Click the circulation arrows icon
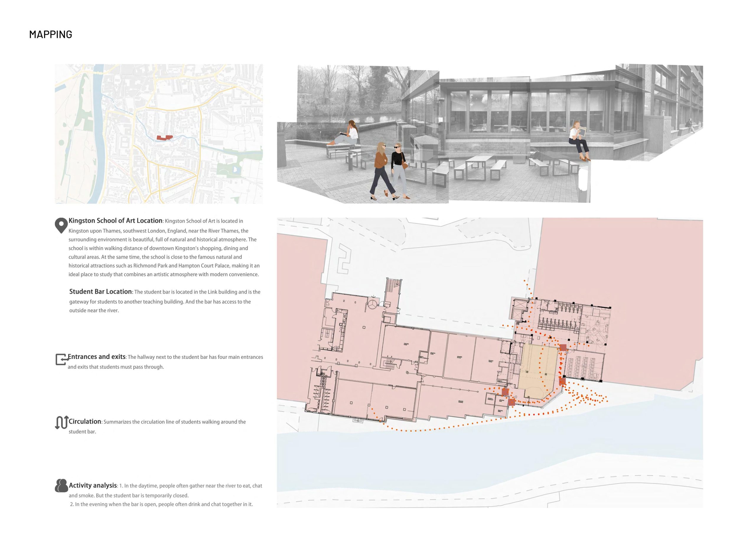 pos(61,422)
